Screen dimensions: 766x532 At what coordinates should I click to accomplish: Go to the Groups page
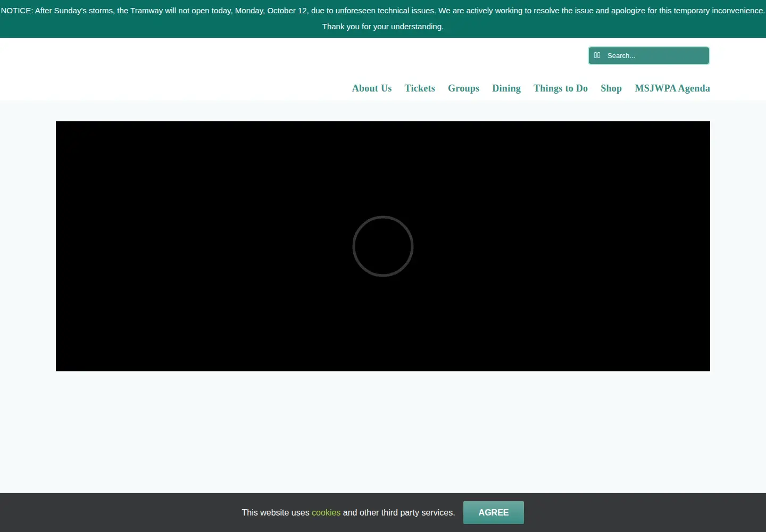pos(463,88)
